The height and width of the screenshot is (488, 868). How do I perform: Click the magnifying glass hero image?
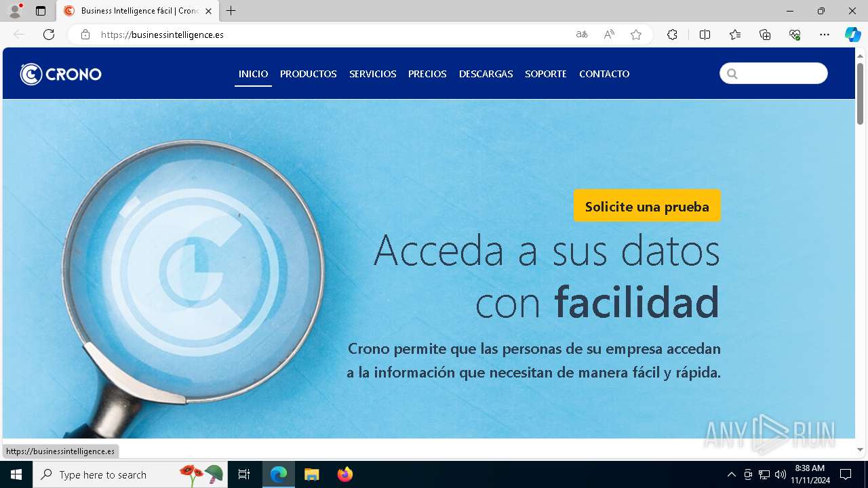(x=193, y=288)
